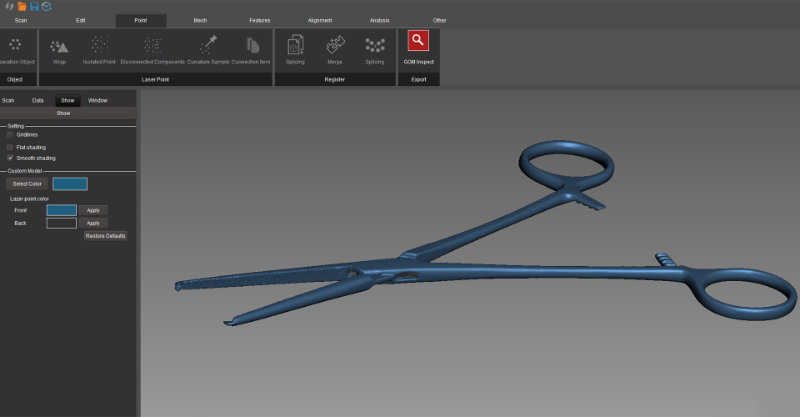Open the Operation Object tool
The image size is (800, 417).
click(x=14, y=46)
